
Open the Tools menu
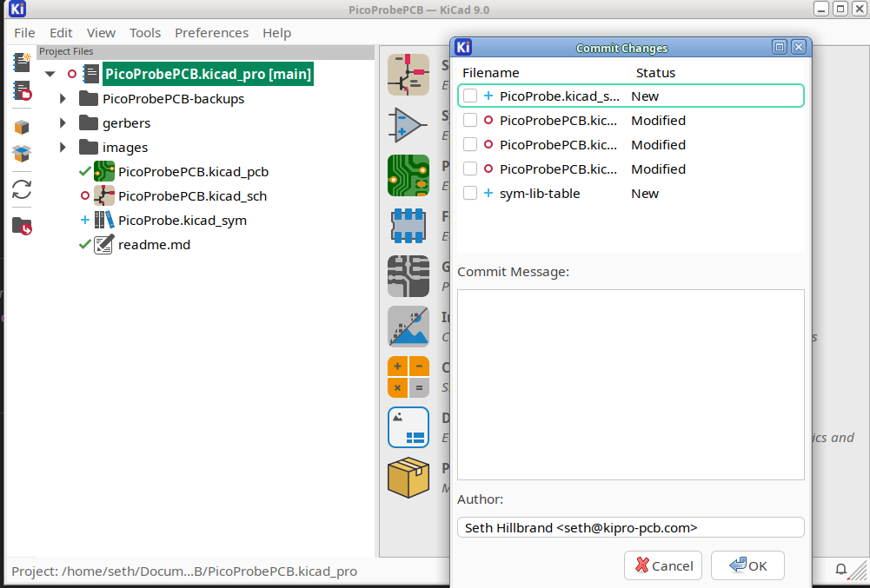pyautogui.click(x=145, y=33)
